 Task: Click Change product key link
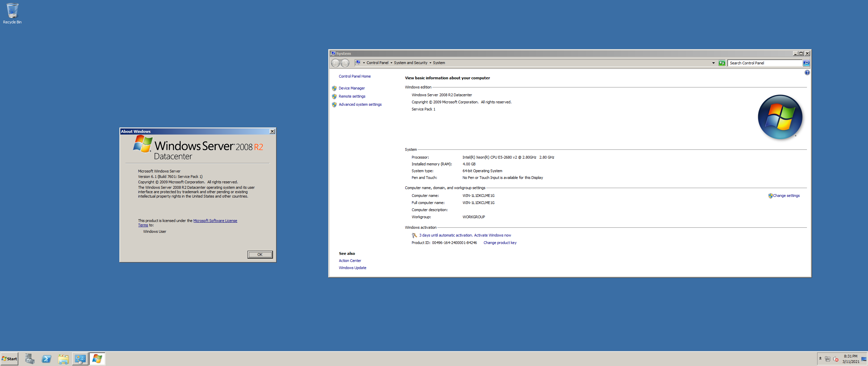point(500,243)
